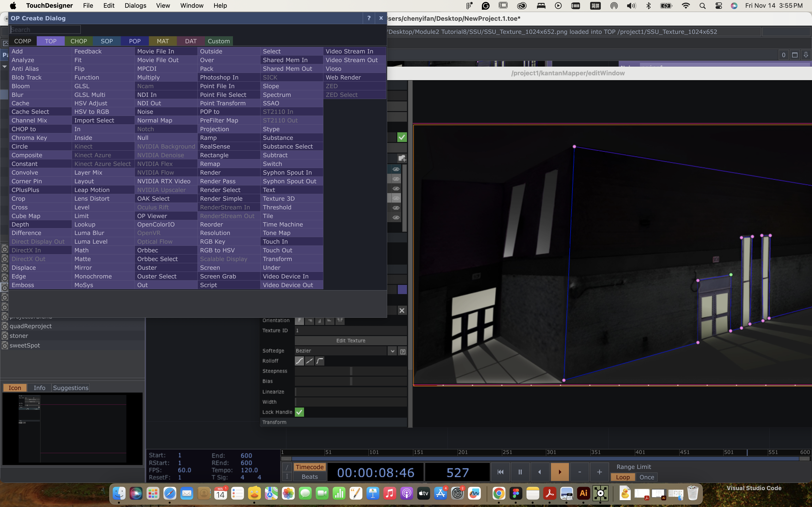
Task: Choose the steep-corner Rolloff icon
Action: (x=320, y=361)
